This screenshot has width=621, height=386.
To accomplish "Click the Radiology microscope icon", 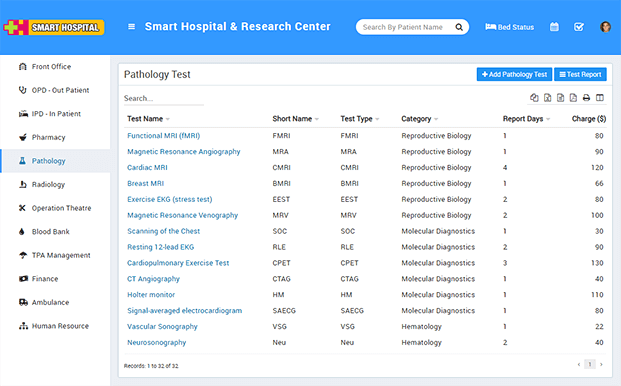I will (23, 184).
